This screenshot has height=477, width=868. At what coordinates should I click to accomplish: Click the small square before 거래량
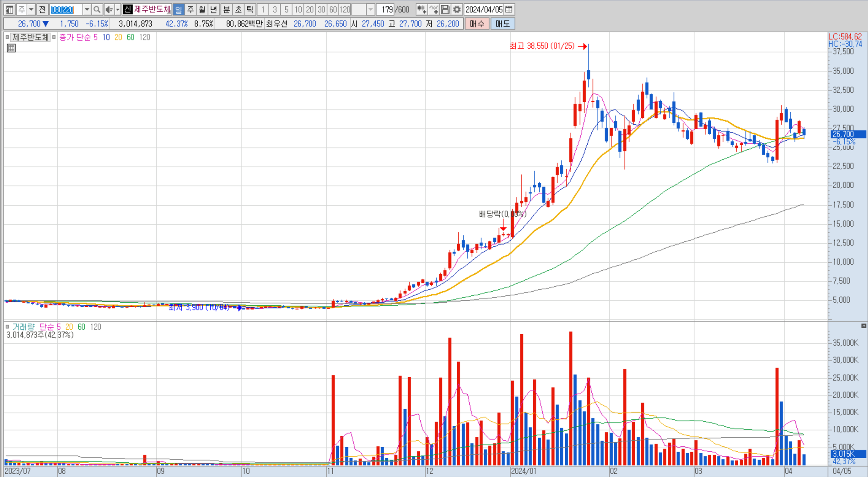click(7, 327)
